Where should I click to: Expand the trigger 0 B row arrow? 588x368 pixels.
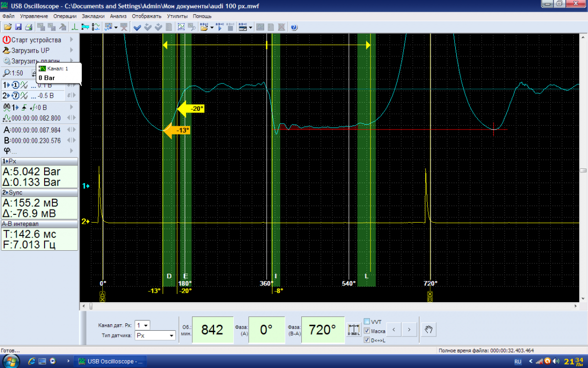tap(72, 107)
